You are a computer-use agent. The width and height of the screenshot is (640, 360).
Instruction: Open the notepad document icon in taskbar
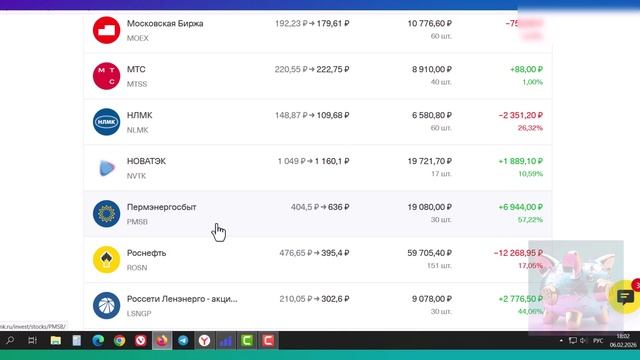[x=76, y=340]
